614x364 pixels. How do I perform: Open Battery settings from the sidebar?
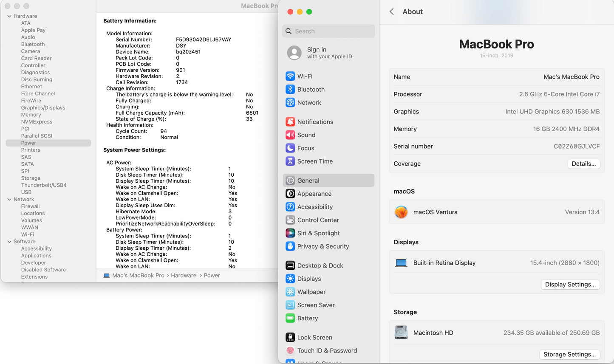pos(307,318)
